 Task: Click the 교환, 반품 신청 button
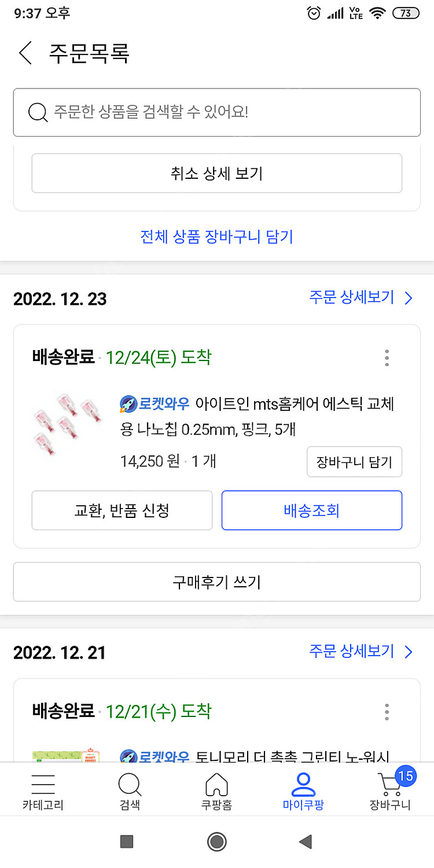point(122,510)
